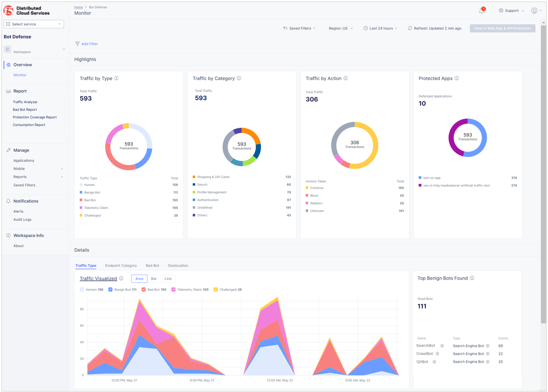Switch the chart to Line view
Viewport: 548px width, 392px height.
coord(168,278)
